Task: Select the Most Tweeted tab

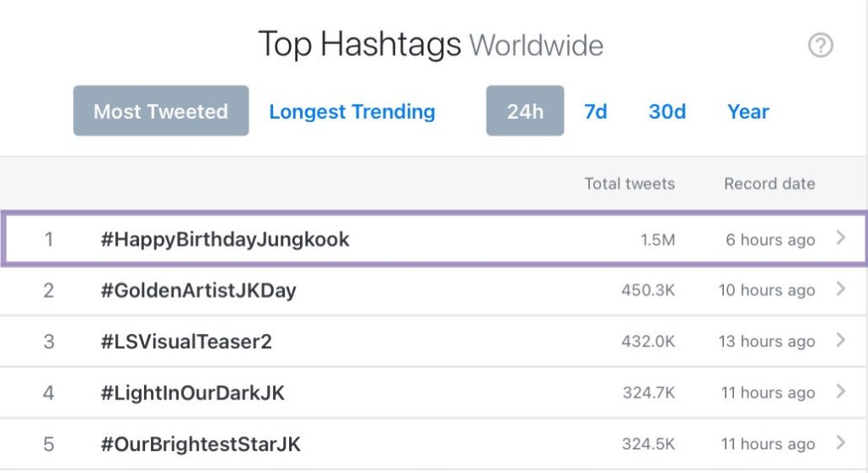Action: click(x=161, y=111)
